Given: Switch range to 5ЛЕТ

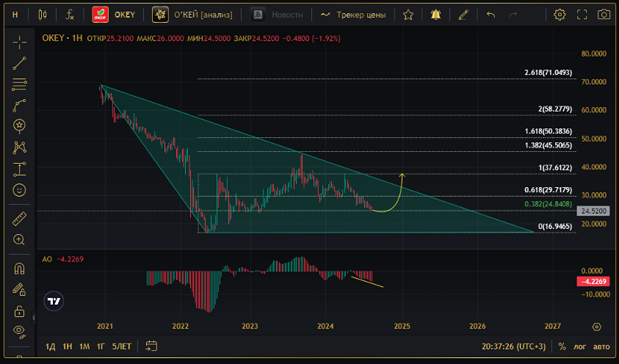Looking at the screenshot, I should tap(122, 346).
